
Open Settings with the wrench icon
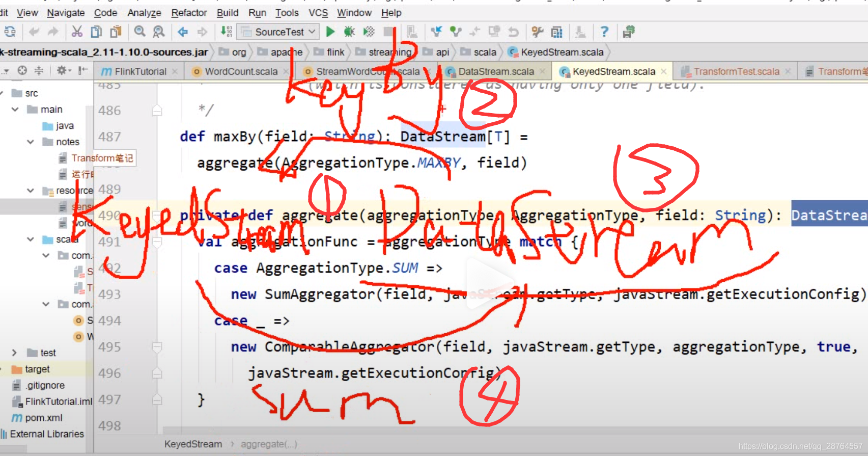(537, 32)
